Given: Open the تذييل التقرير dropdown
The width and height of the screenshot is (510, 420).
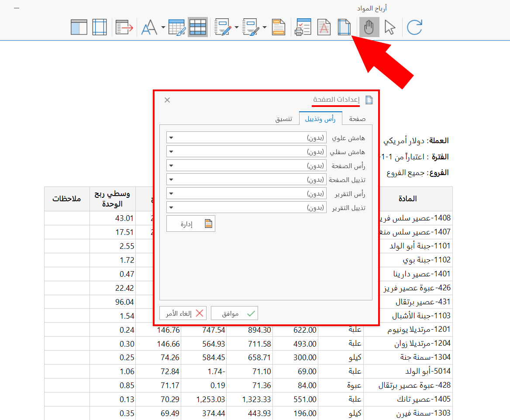Looking at the screenshot, I should pos(246,207).
